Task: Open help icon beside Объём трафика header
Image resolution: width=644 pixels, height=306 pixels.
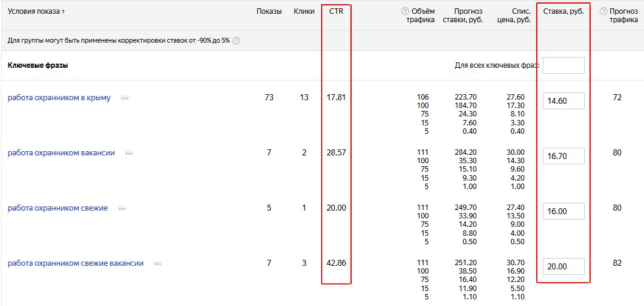Action: [405, 11]
